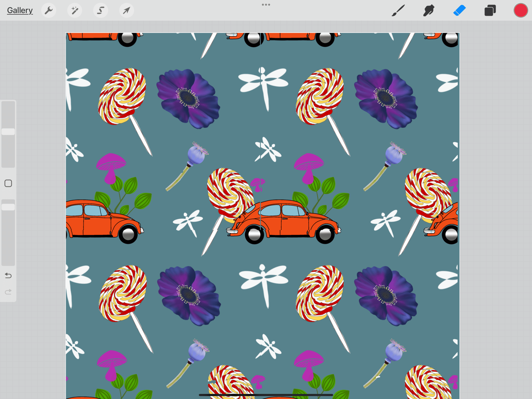Open the Actions wrench menu

coord(49,10)
